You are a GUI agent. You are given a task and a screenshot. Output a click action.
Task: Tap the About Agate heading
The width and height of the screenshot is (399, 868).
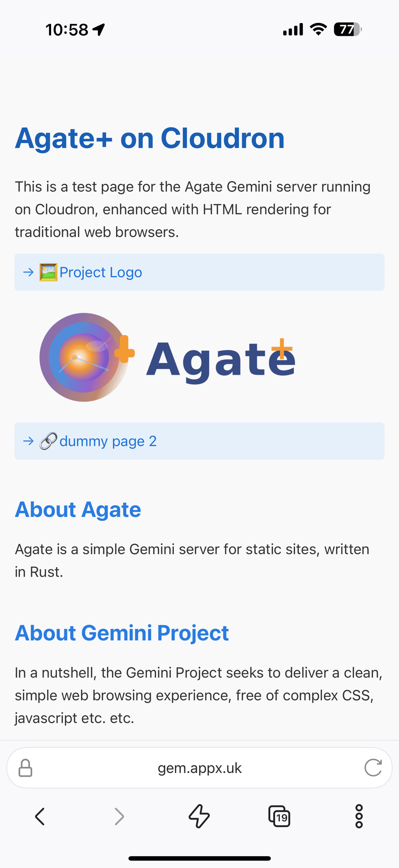78,509
